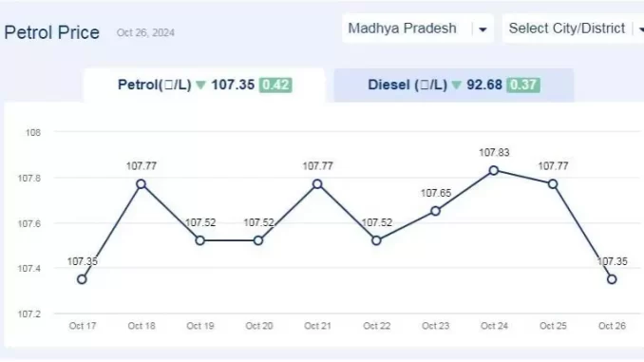644x362 pixels.
Task: Click the Petrol Price heading
Action: (x=51, y=32)
